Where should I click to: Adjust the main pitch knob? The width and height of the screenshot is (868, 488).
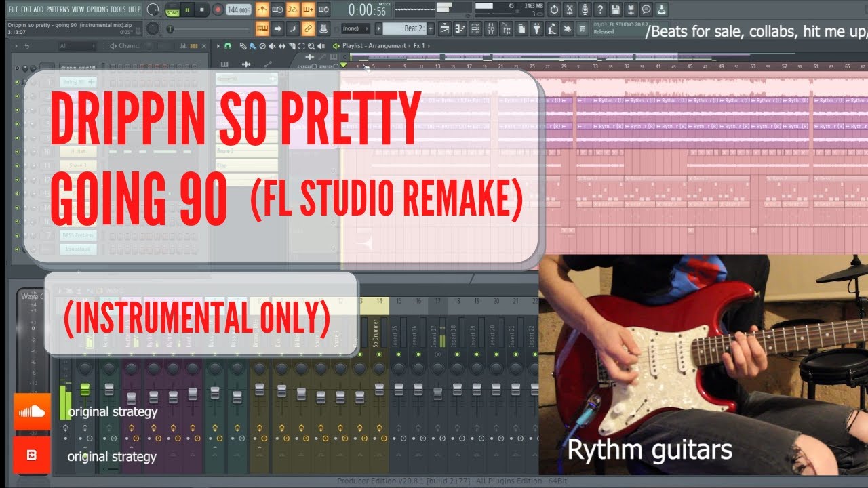pos(153,28)
